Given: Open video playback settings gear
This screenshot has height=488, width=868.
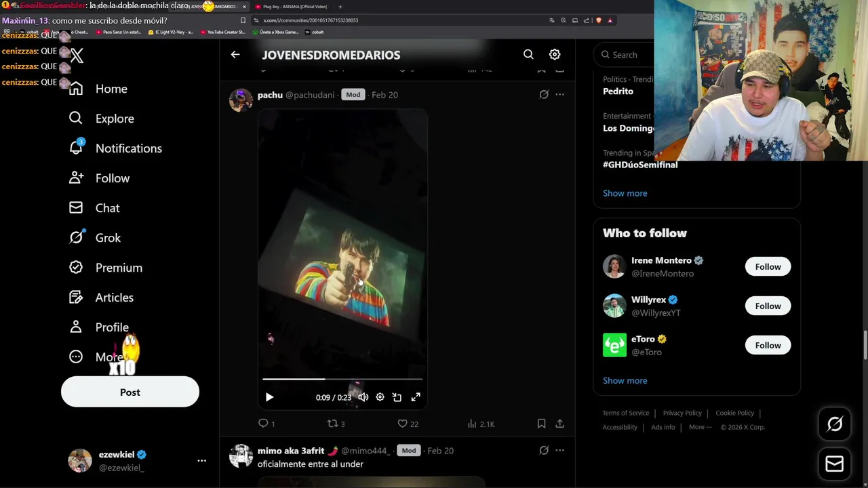Looking at the screenshot, I should coord(380,397).
